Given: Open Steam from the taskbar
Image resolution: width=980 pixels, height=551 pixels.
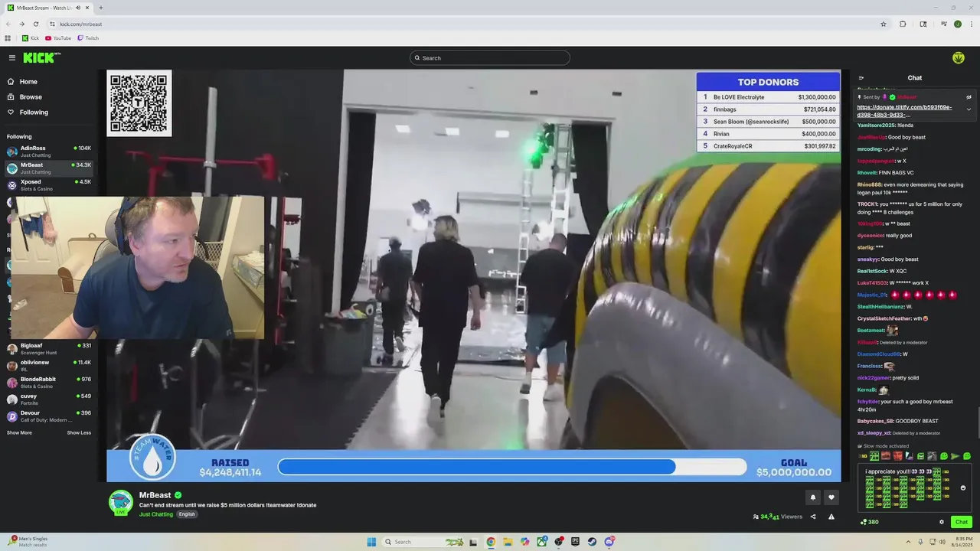Looking at the screenshot, I should pos(592,542).
